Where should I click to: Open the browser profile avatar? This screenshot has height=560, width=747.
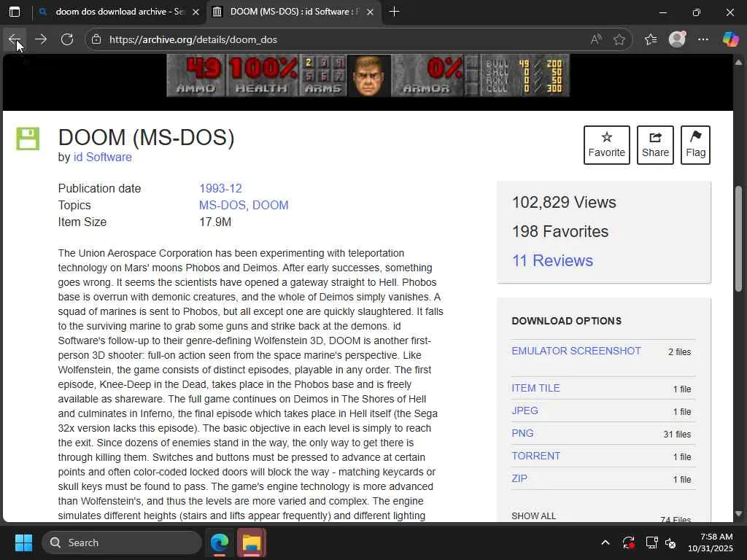677,39
